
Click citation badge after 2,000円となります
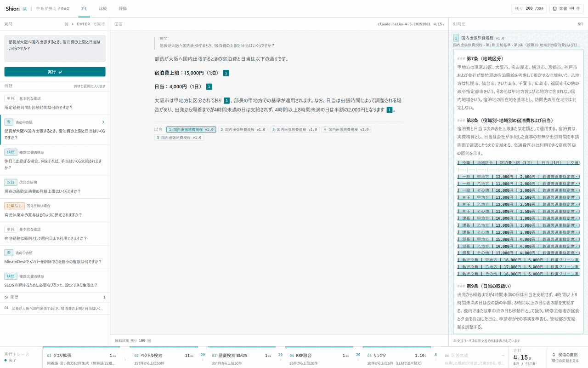[x=390, y=110]
